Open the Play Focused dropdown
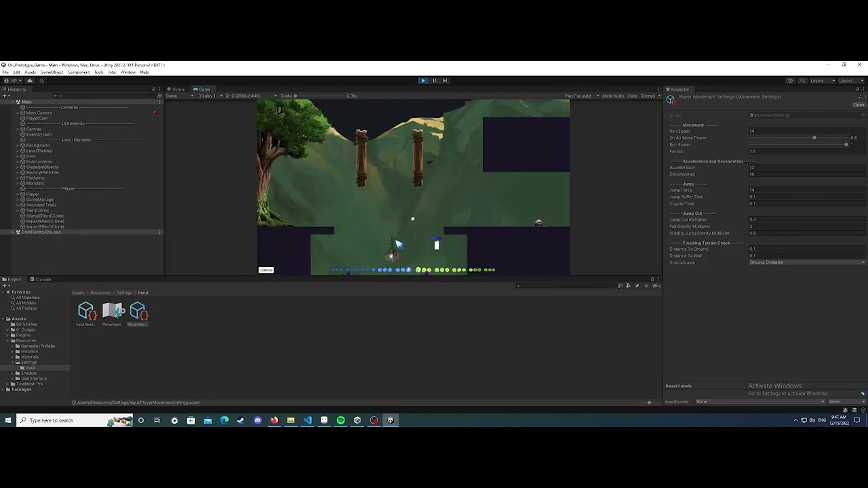Image resolution: width=868 pixels, height=488 pixels. [582, 96]
